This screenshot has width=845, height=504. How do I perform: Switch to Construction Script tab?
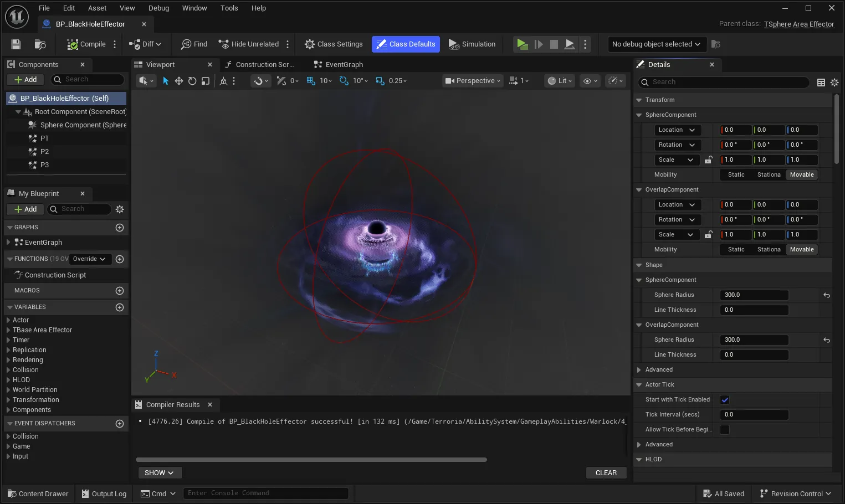tap(260, 65)
